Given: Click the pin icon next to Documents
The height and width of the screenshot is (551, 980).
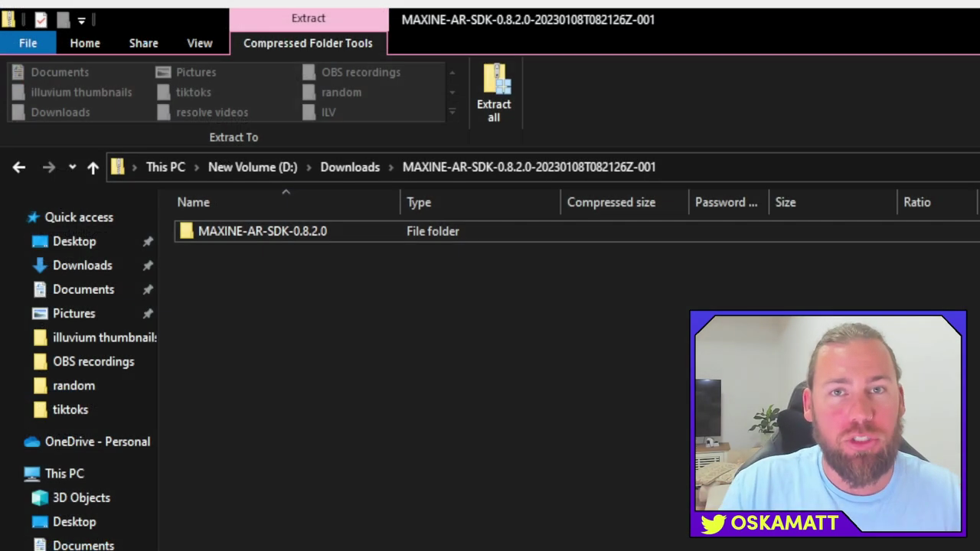Looking at the screenshot, I should pyautogui.click(x=148, y=289).
